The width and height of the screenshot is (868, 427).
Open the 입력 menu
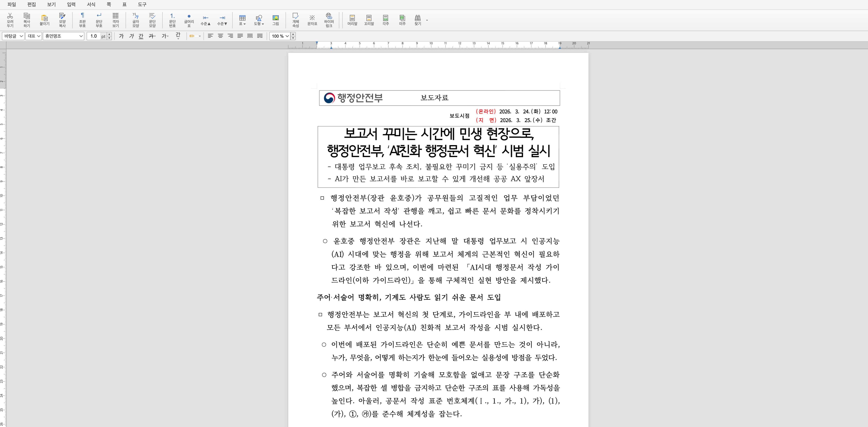click(71, 4)
